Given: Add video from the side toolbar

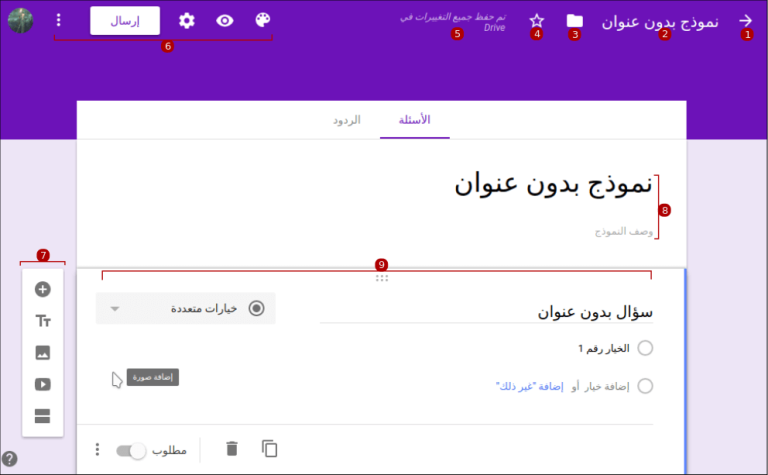Looking at the screenshot, I should pos(43,385).
